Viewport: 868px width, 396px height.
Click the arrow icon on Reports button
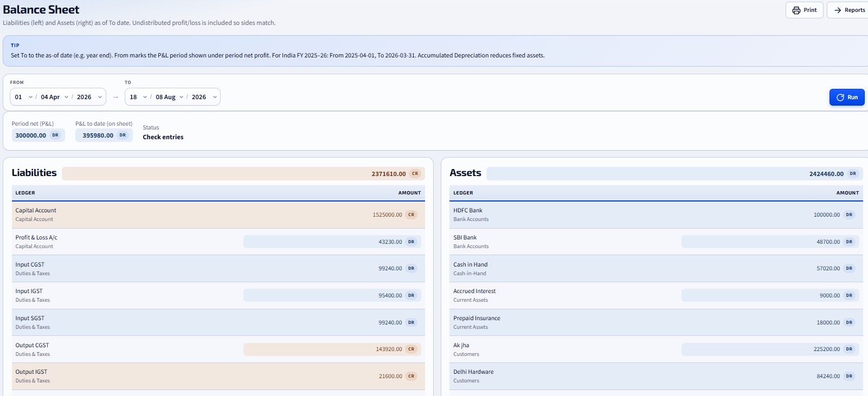[x=838, y=10]
